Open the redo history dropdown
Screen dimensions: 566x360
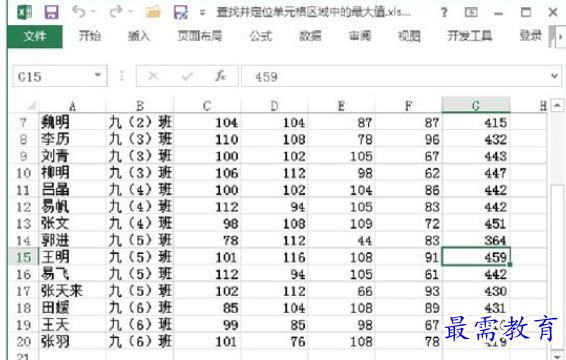(x=131, y=12)
